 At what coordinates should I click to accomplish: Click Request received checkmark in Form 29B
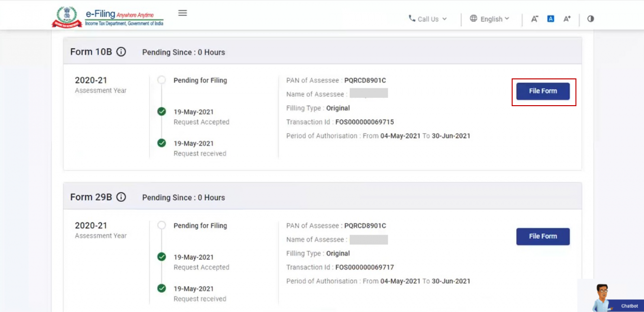pos(161,288)
